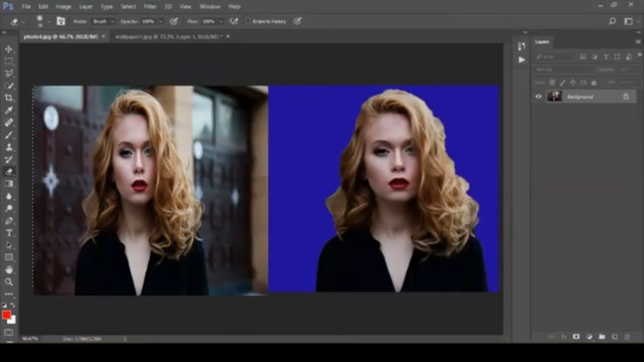Select the Quick Selection tool

[9, 86]
